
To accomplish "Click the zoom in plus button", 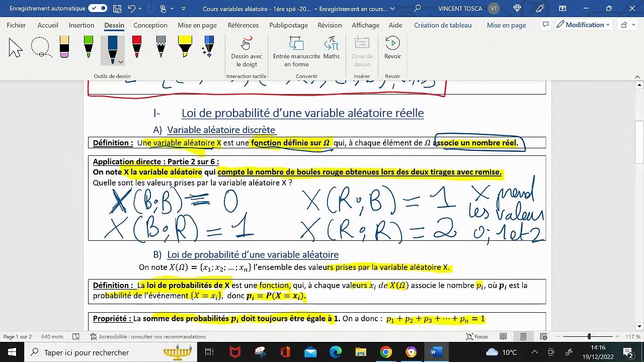I will click(x=618, y=336).
